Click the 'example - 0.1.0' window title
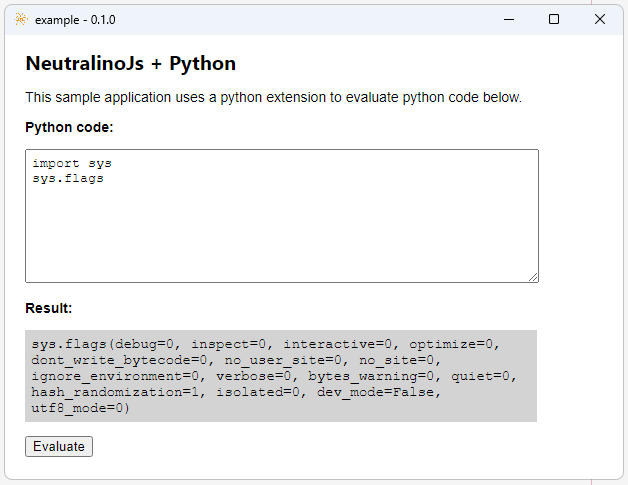Screen dimensions: 628x485 75,20
